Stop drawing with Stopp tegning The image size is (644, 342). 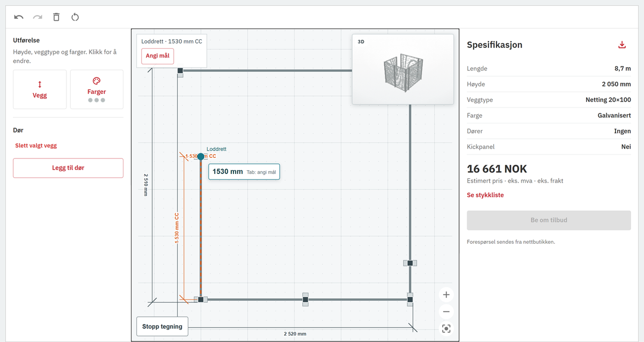[162, 326]
